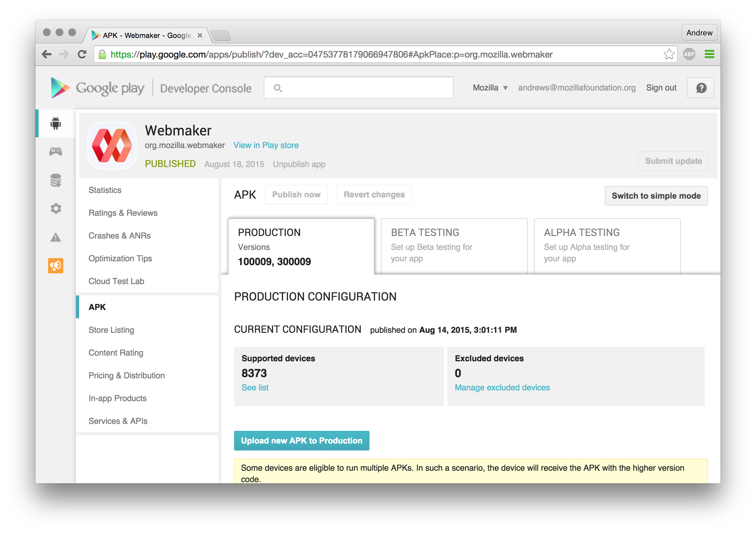The image size is (756, 534).
Task: Click the orange Announcements megaphone icon
Action: 56,265
